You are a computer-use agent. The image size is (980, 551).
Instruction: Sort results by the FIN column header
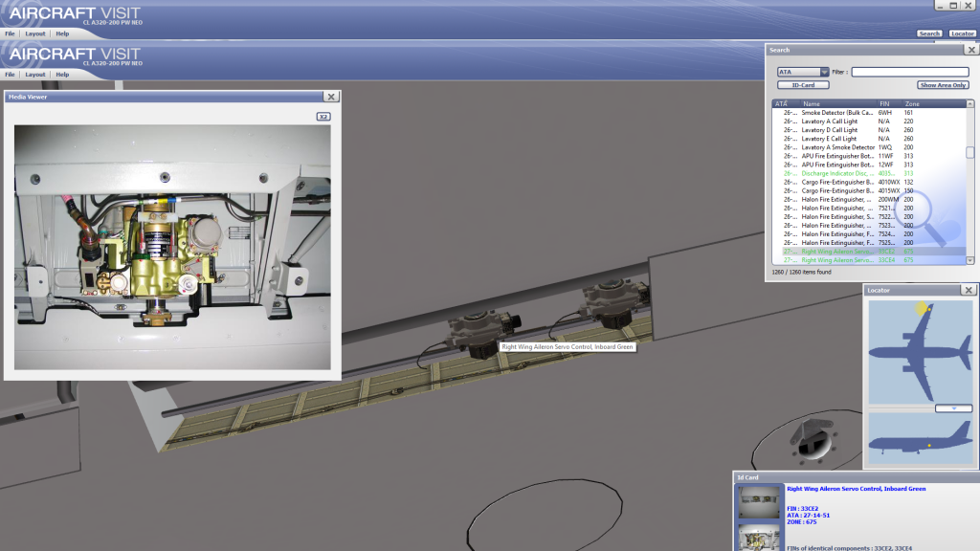(x=889, y=103)
